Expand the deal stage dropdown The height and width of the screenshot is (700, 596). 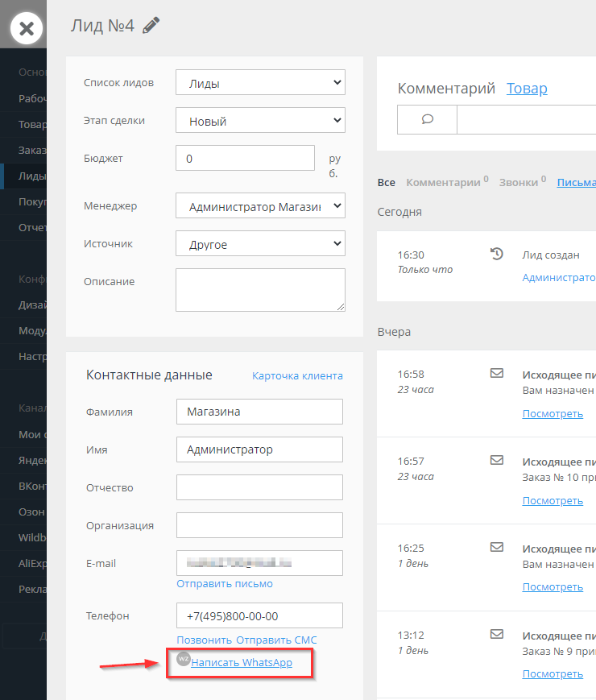point(260,121)
